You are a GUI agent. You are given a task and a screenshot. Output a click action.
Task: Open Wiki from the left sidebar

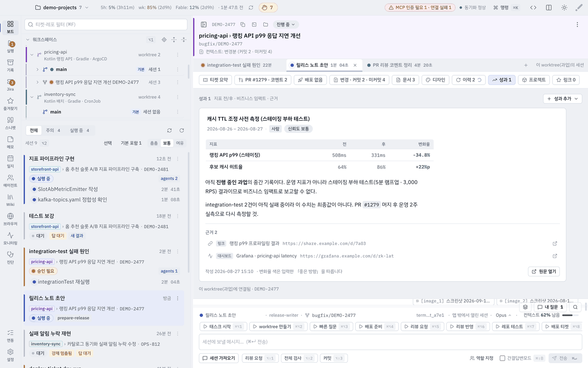[10, 200]
